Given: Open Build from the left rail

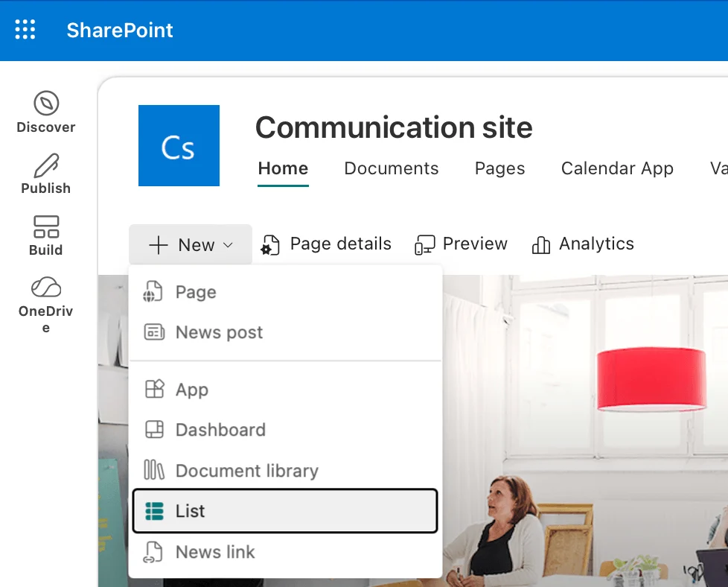Looking at the screenshot, I should 46,235.
